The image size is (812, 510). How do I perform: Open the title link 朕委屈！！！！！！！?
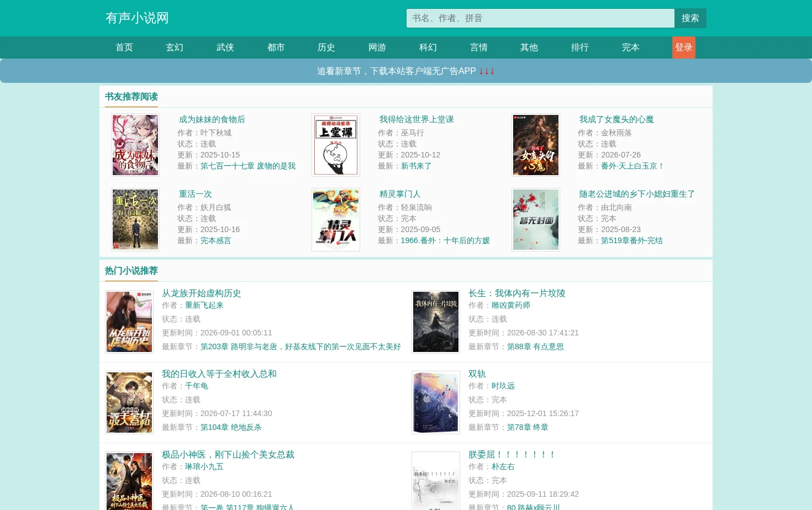point(512,455)
